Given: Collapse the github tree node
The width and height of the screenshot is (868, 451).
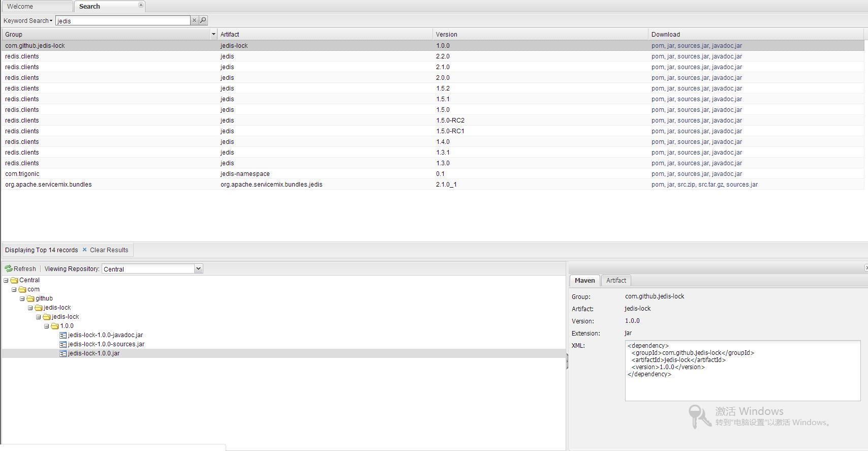Looking at the screenshot, I should point(22,298).
